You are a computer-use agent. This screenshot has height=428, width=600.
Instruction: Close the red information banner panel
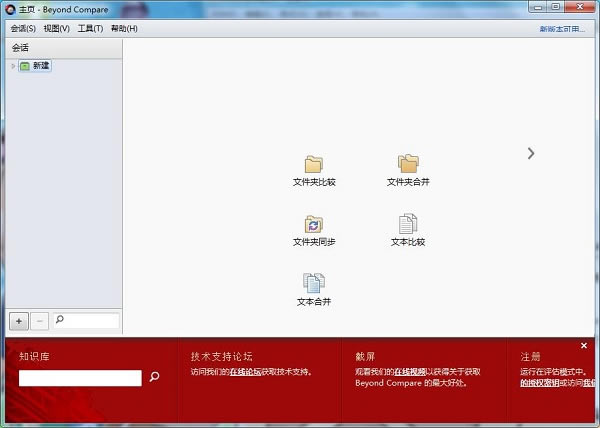tap(584, 346)
